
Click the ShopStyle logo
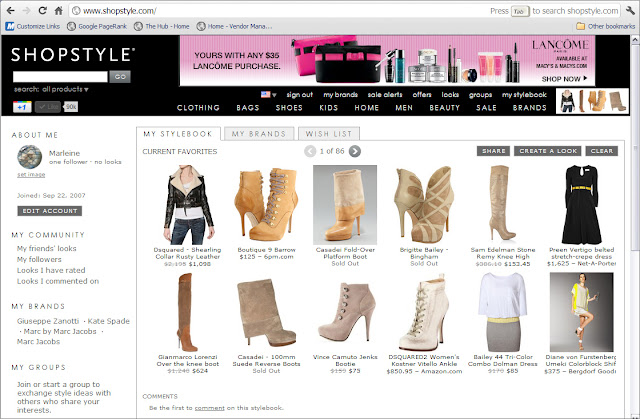(x=73, y=54)
